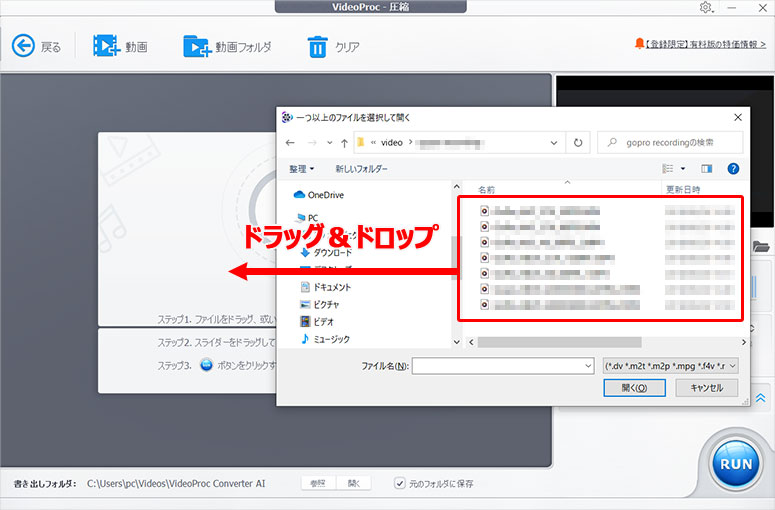
Task: Open the ミュージック folder in tree
Action: click(325, 339)
